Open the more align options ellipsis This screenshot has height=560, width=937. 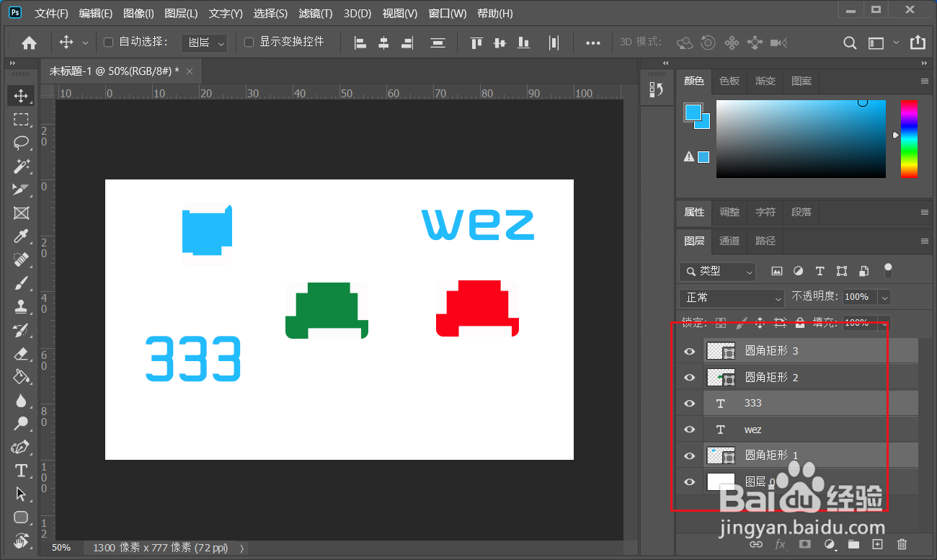[x=593, y=43]
